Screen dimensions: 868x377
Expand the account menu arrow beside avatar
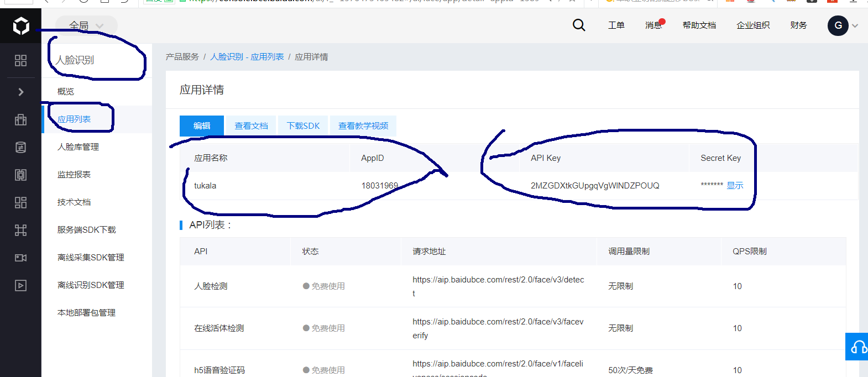[x=855, y=25]
